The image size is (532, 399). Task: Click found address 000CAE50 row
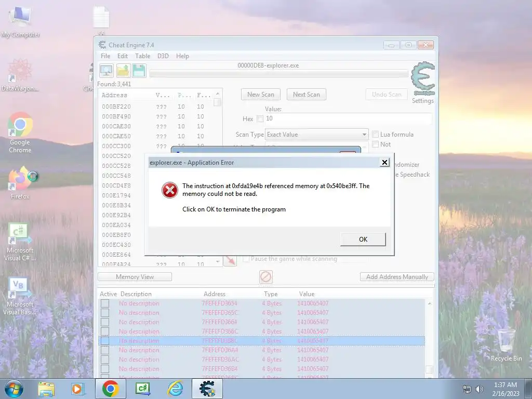(x=156, y=136)
